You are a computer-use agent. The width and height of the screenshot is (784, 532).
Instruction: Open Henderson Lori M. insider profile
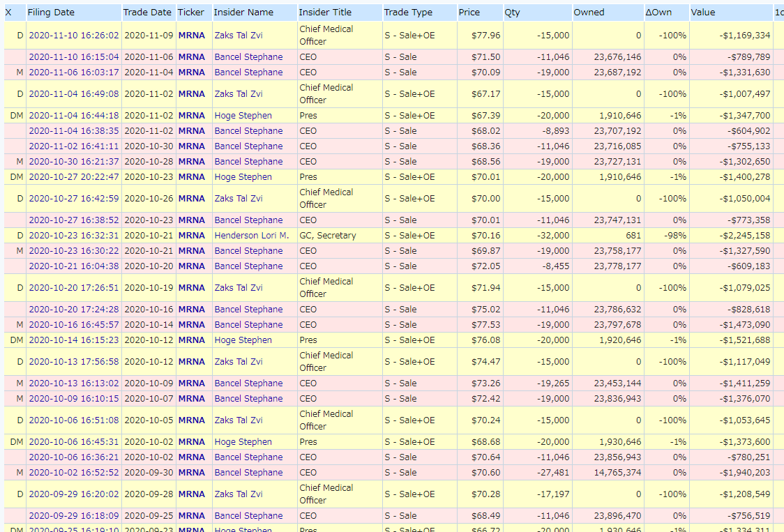coord(252,236)
